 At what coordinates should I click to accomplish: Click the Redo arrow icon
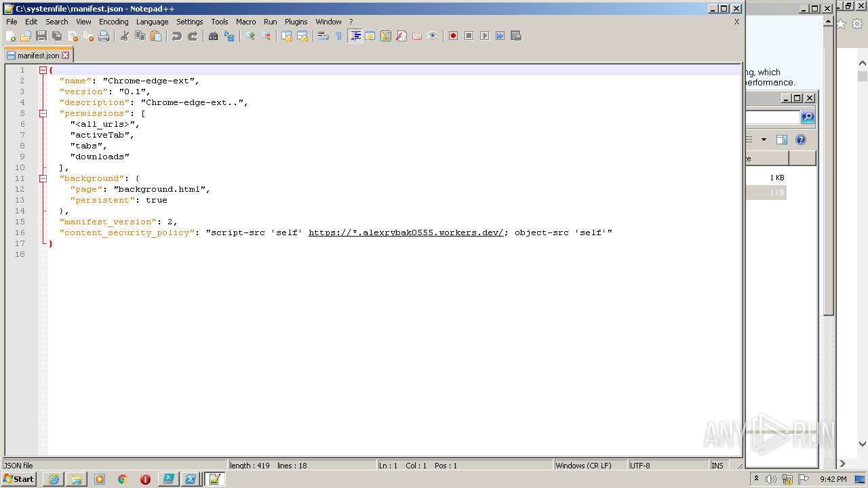tap(193, 36)
